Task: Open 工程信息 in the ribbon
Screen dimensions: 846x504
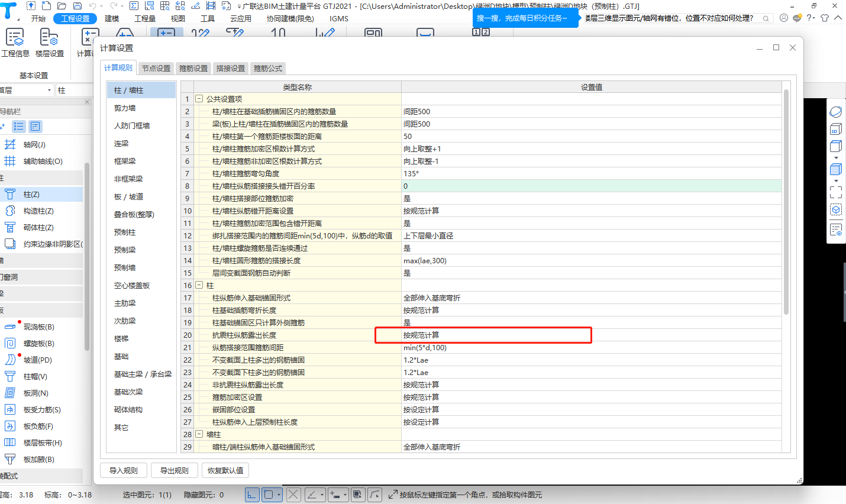Action: pyautogui.click(x=14, y=43)
